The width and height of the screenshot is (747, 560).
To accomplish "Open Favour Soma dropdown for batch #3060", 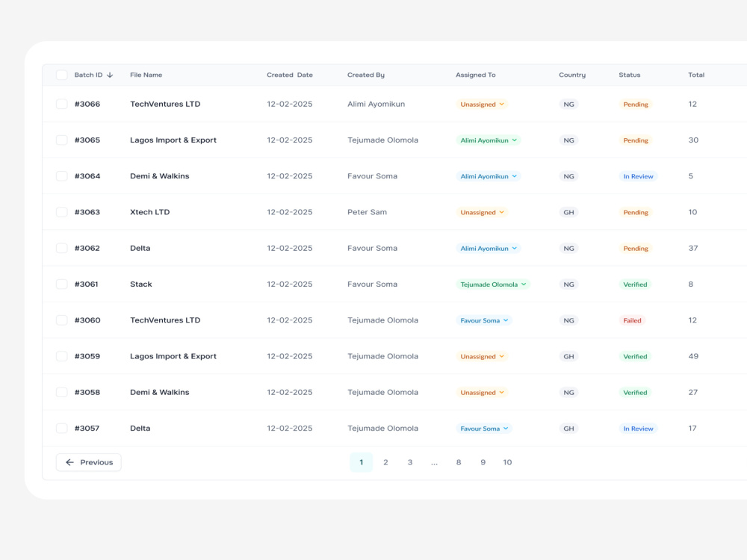I will click(x=484, y=320).
